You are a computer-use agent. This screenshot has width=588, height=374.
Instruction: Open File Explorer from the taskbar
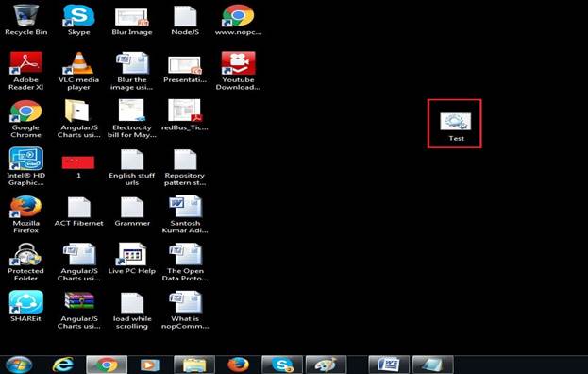(194, 365)
